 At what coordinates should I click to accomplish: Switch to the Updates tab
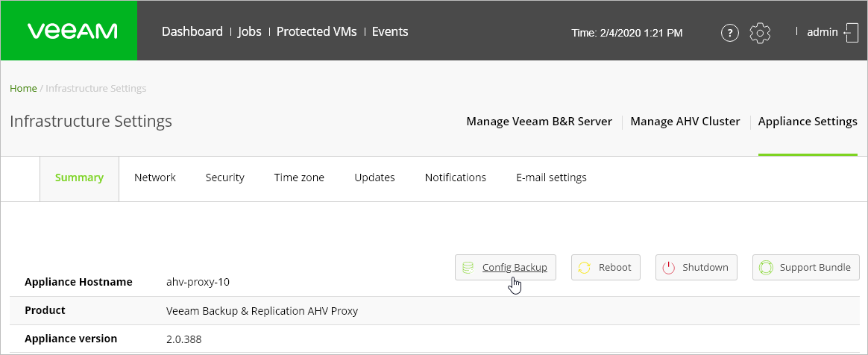(374, 177)
